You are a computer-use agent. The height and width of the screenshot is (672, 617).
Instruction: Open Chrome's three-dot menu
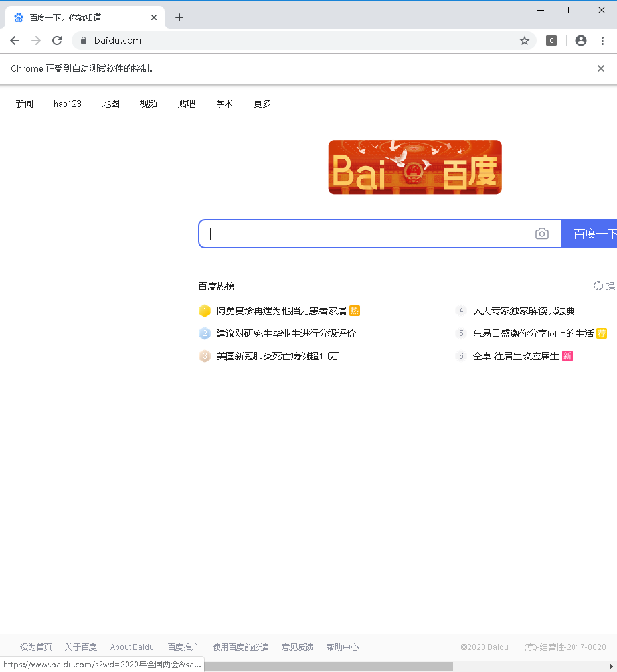602,41
